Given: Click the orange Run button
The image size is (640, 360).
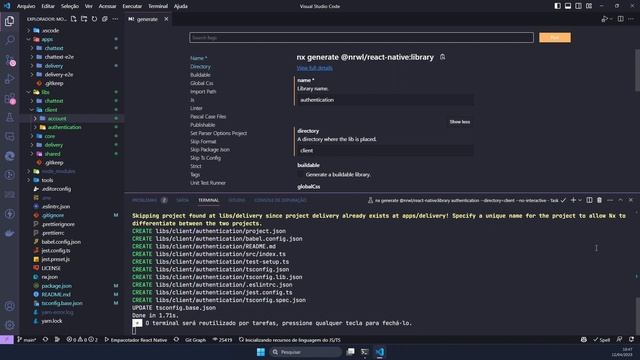Looking at the screenshot, I should [x=555, y=38].
